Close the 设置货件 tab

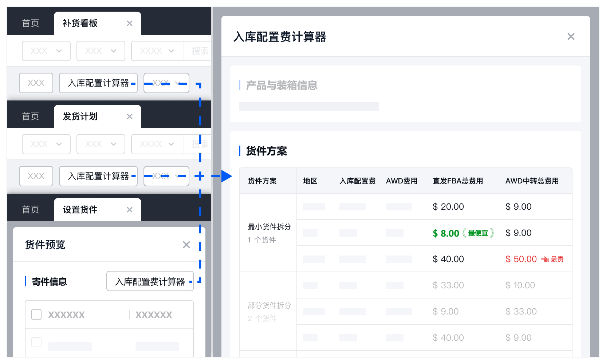[130, 210]
